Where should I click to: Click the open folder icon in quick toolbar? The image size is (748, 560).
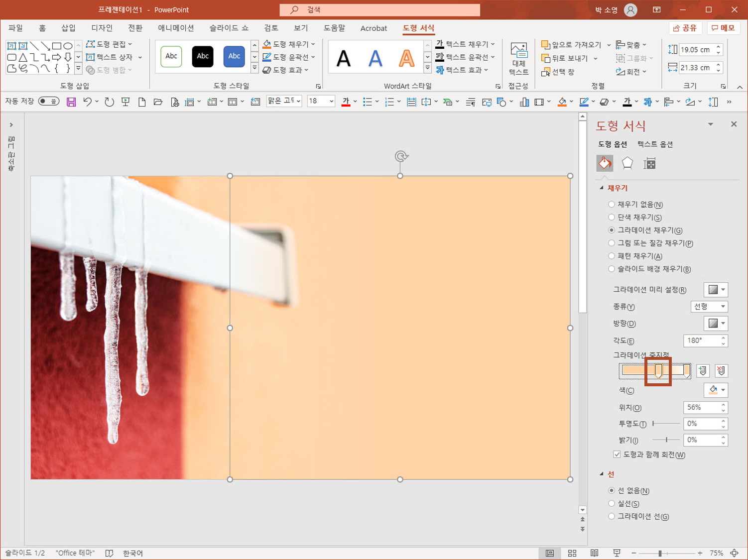click(x=158, y=102)
